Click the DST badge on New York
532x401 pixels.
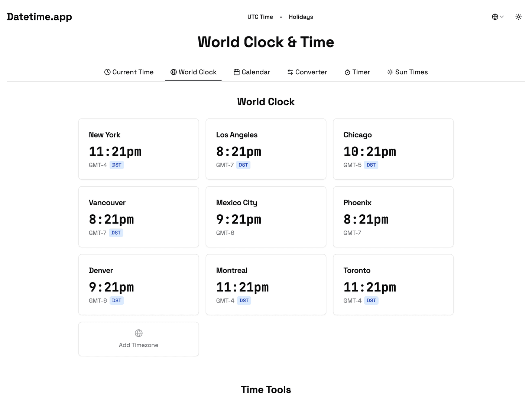pos(117,165)
